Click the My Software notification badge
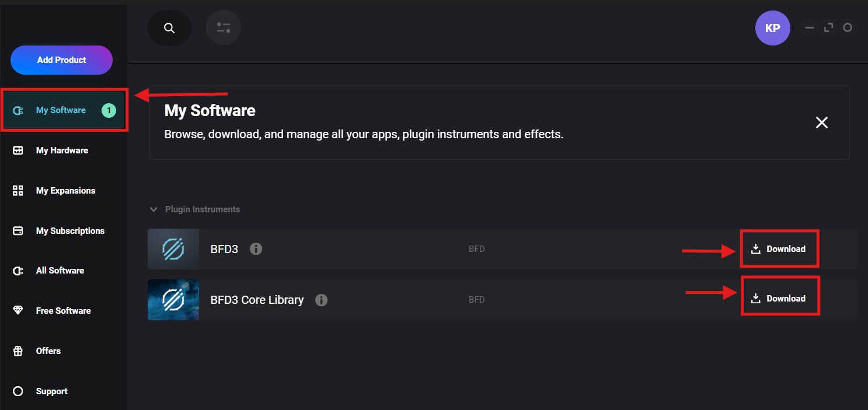This screenshot has height=410, width=868. click(109, 110)
